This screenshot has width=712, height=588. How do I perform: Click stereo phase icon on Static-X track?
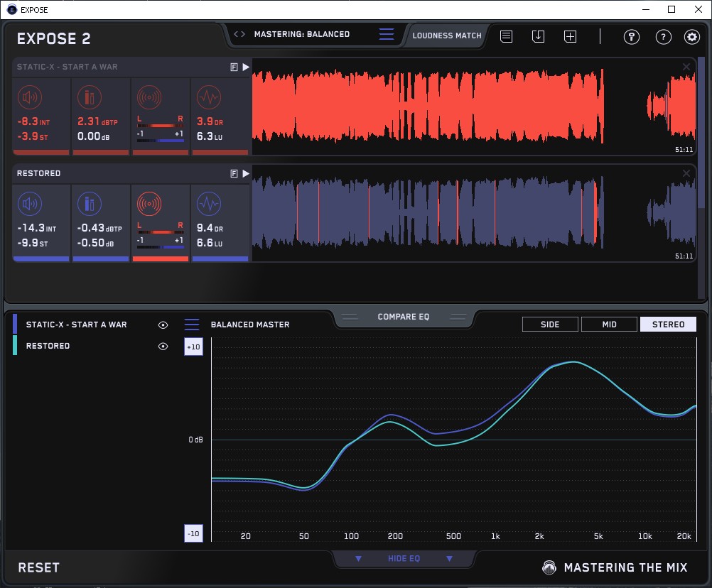(x=149, y=97)
